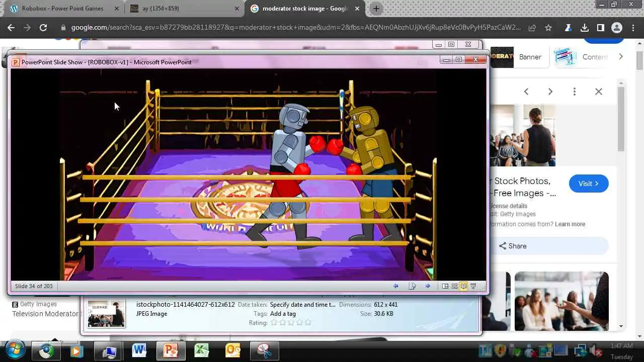Expand more filter chips with right chevron
Image resolution: width=644 pixels, height=362 pixels.
[621, 56]
